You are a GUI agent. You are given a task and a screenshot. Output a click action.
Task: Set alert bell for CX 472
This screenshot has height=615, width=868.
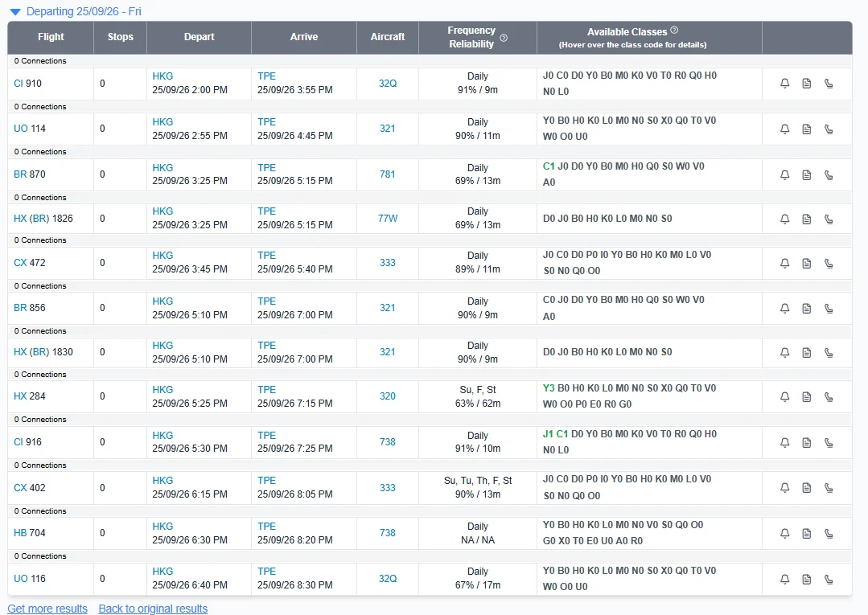pyautogui.click(x=784, y=263)
